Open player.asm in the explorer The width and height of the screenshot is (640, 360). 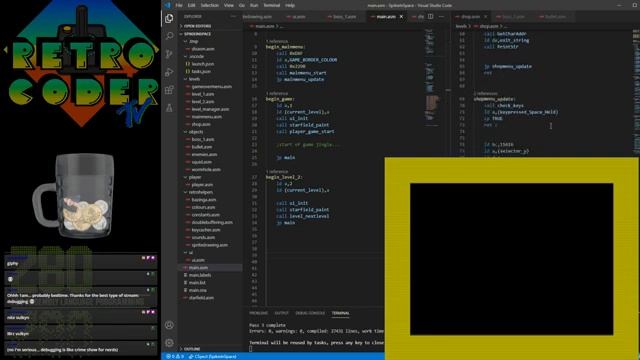point(202,184)
